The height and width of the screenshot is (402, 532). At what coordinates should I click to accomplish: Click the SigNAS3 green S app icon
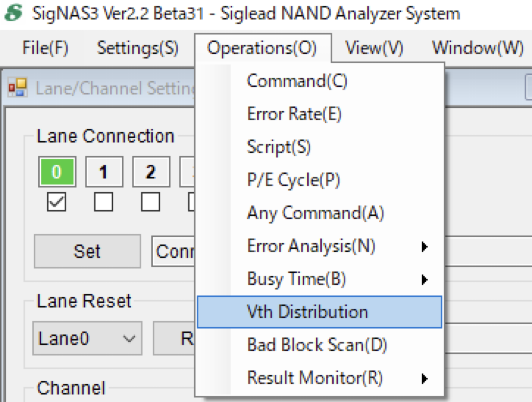click(14, 13)
